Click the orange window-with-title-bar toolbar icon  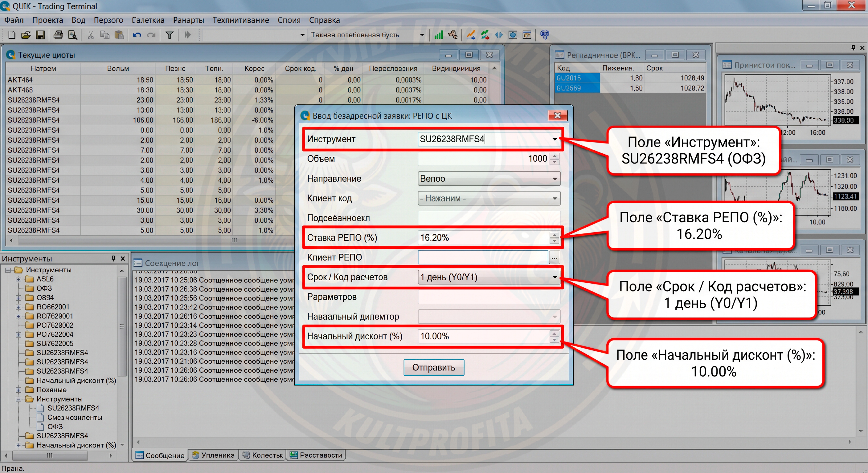point(527,35)
